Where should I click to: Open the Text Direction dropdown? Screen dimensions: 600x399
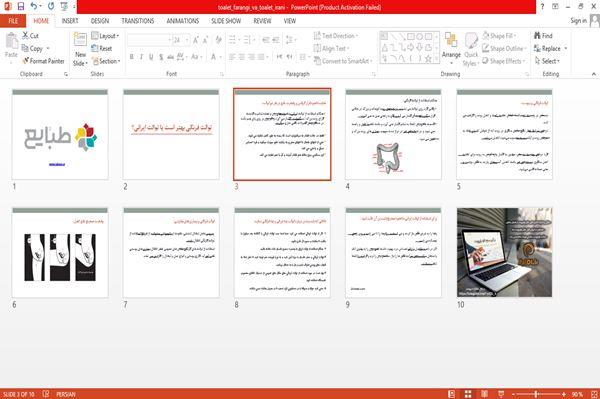(x=336, y=36)
